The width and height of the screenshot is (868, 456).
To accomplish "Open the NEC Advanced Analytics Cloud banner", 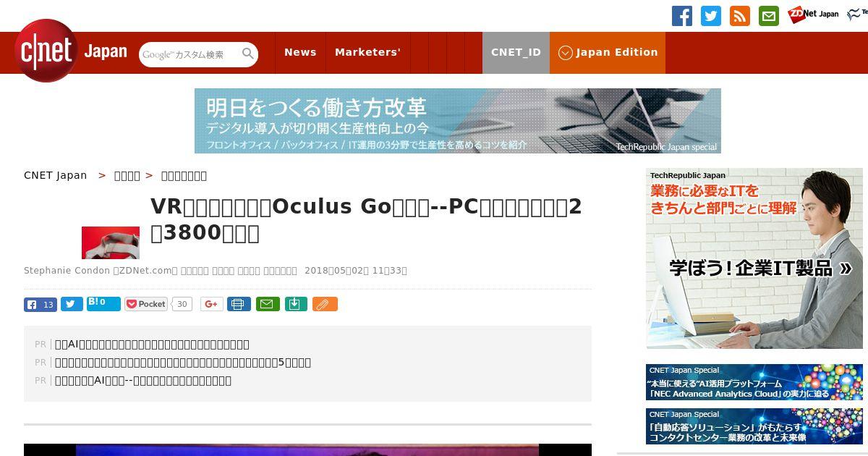I will [754, 382].
